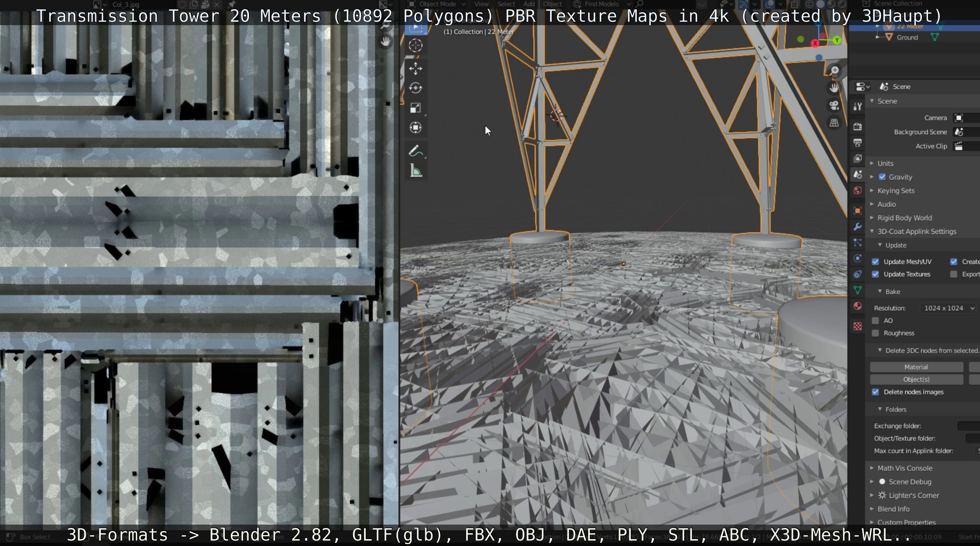Select the Measure tool
Screen dimensions: 980x546
(416, 171)
